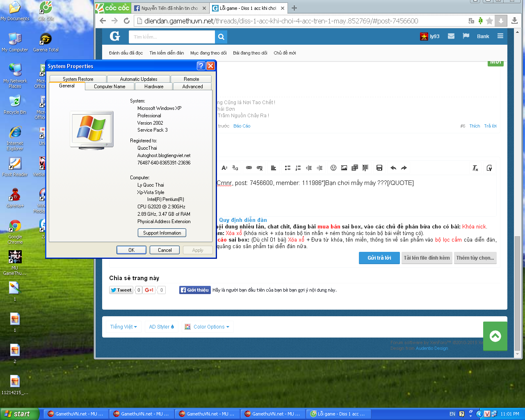Click the remove formatting icon
The width and height of the screenshot is (525, 420).
pos(475,168)
